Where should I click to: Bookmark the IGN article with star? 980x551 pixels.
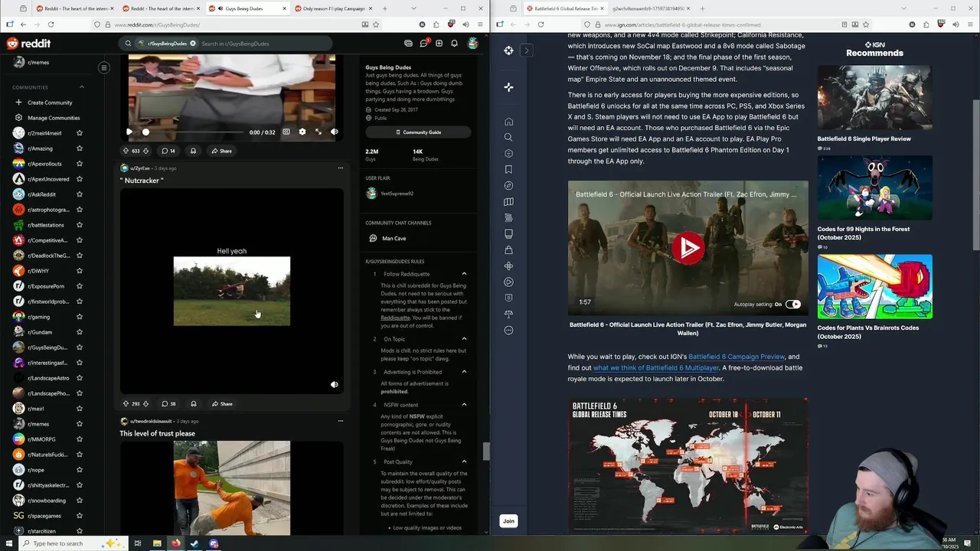click(x=865, y=24)
